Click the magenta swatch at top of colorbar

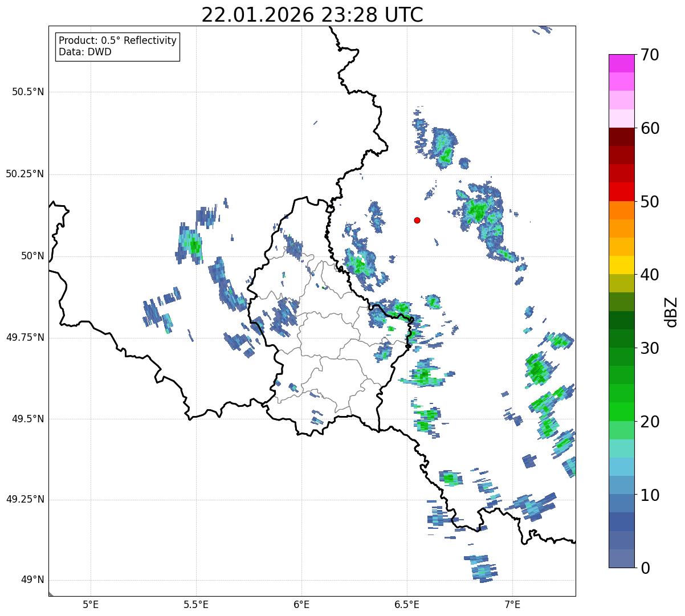[x=622, y=63]
